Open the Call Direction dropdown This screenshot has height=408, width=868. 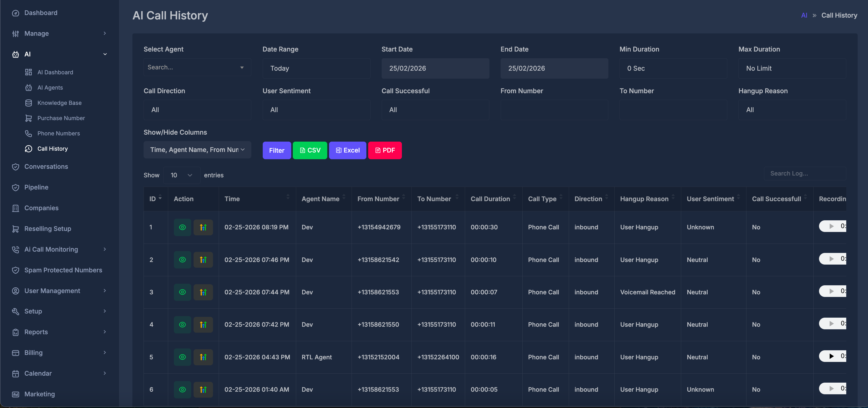pos(197,110)
